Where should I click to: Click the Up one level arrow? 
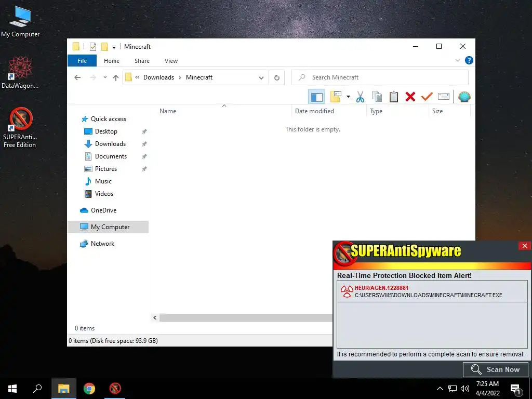[116, 78]
